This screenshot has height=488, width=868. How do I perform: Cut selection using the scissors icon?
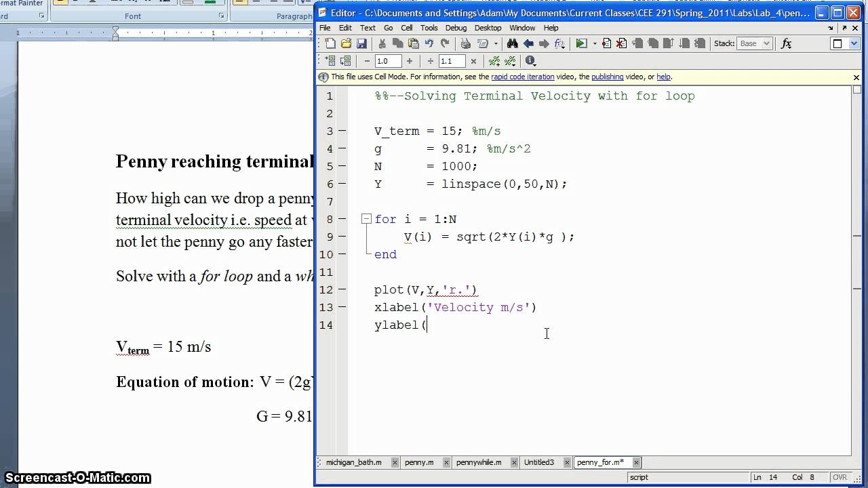tap(382, 43)
